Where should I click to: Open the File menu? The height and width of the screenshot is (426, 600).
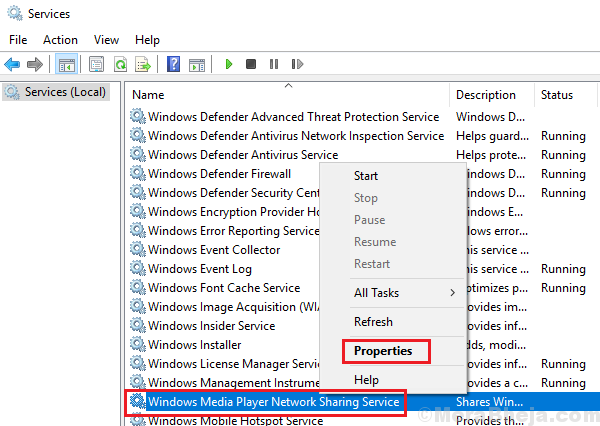tap(18, 40)
